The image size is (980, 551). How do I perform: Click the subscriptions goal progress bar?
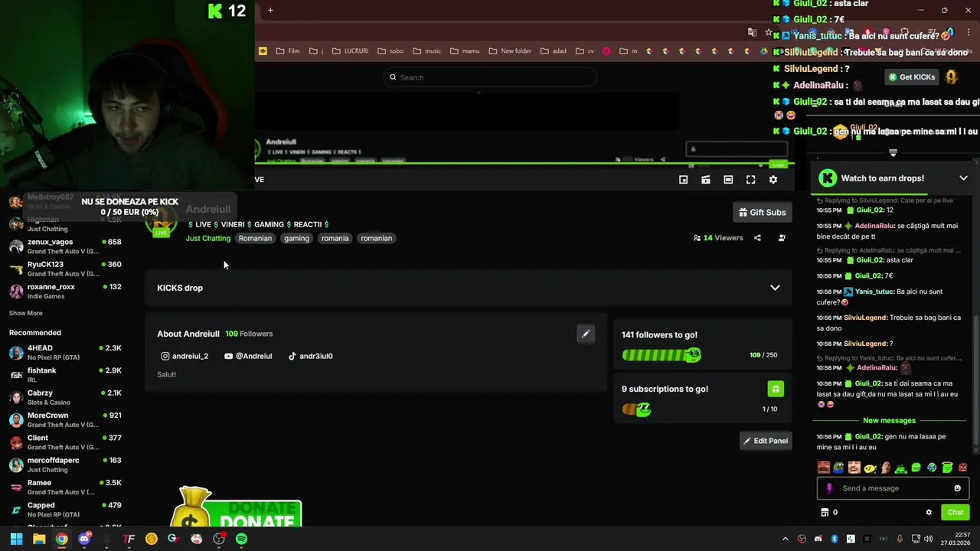(637, 409)
